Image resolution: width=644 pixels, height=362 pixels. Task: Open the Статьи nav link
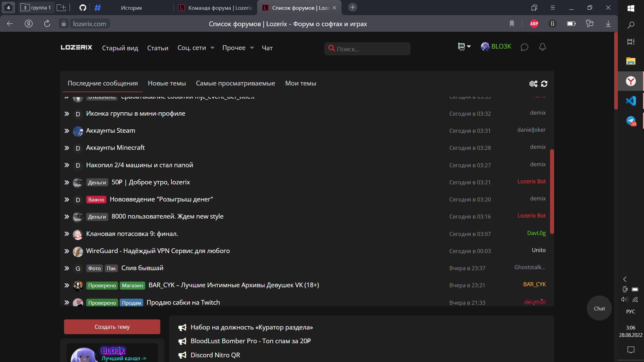[x=158, y=48]
